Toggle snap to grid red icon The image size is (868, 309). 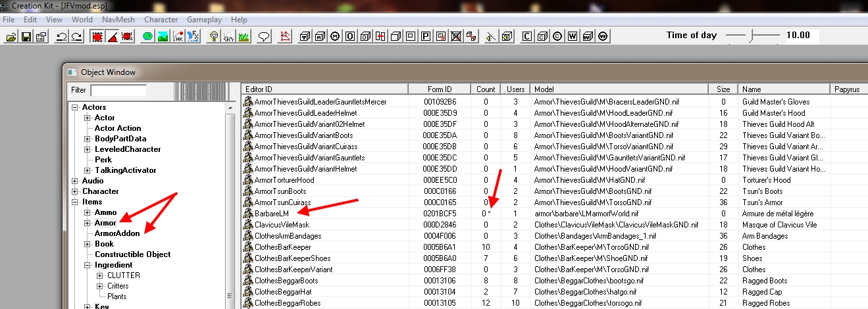click(97, 37)
